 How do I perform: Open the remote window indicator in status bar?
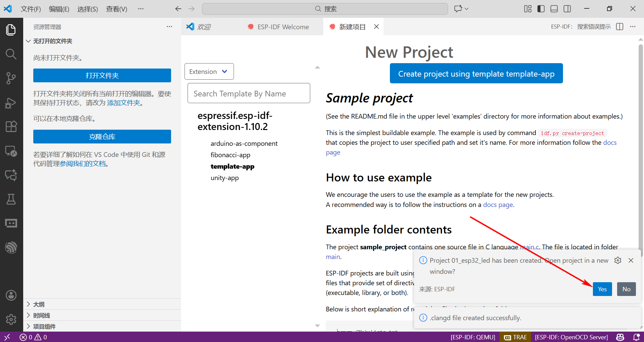click(7, 337)
